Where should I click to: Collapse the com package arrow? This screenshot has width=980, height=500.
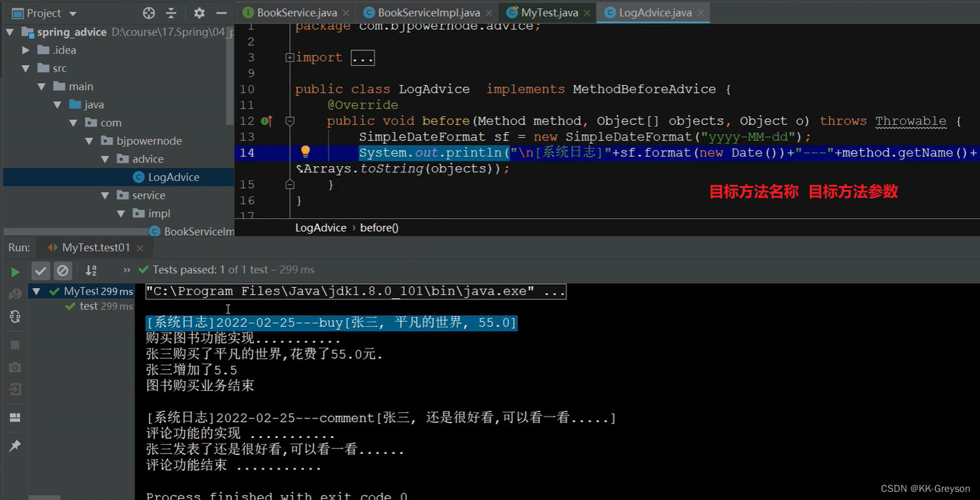pos(73,123)
